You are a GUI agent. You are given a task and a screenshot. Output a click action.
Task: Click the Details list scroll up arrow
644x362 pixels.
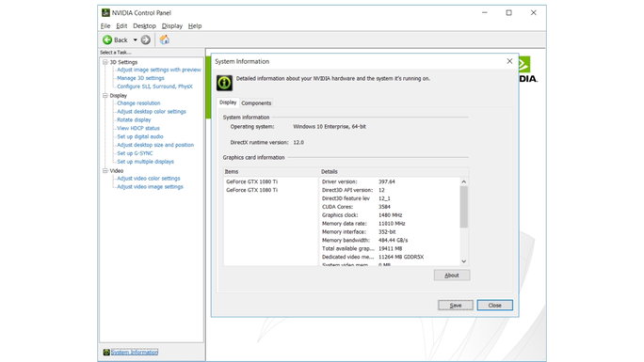pos(463,181)
